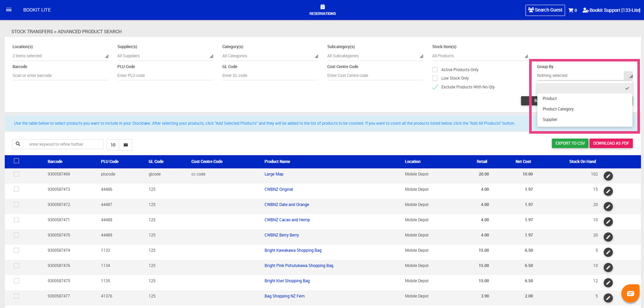Uncheck Exclude Products With No Qty
644x308 pixels.
[x=435, y=87]
